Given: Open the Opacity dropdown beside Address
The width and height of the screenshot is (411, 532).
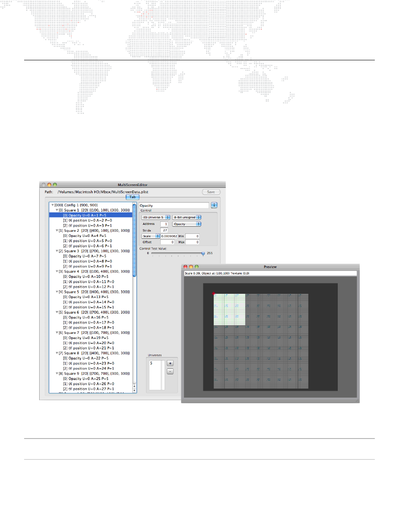Looking at the screenshot, I should pos(187,224).
